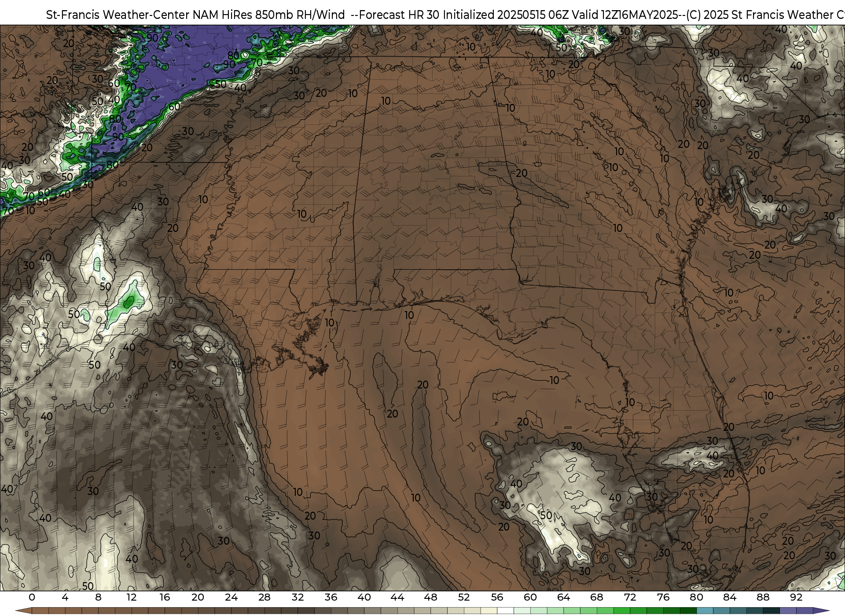Select colorbar tick label 48
The width and height of the screenshot is (845, 616).
coord(430,598)
